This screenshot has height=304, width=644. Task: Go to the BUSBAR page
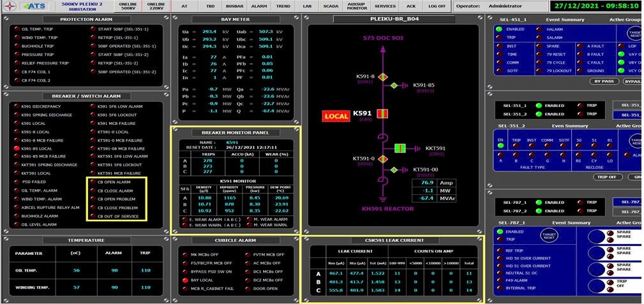click(x=234, y=6)
